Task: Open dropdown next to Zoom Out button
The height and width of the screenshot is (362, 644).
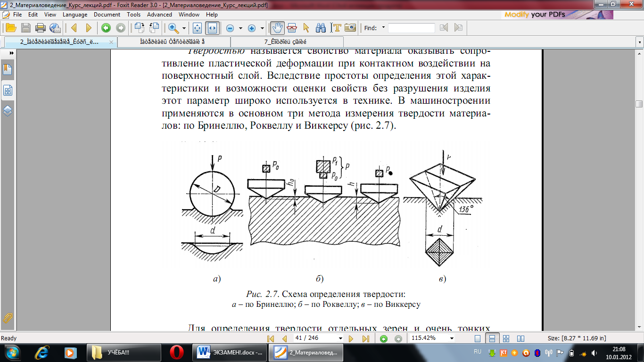Action: pos(240,28)
